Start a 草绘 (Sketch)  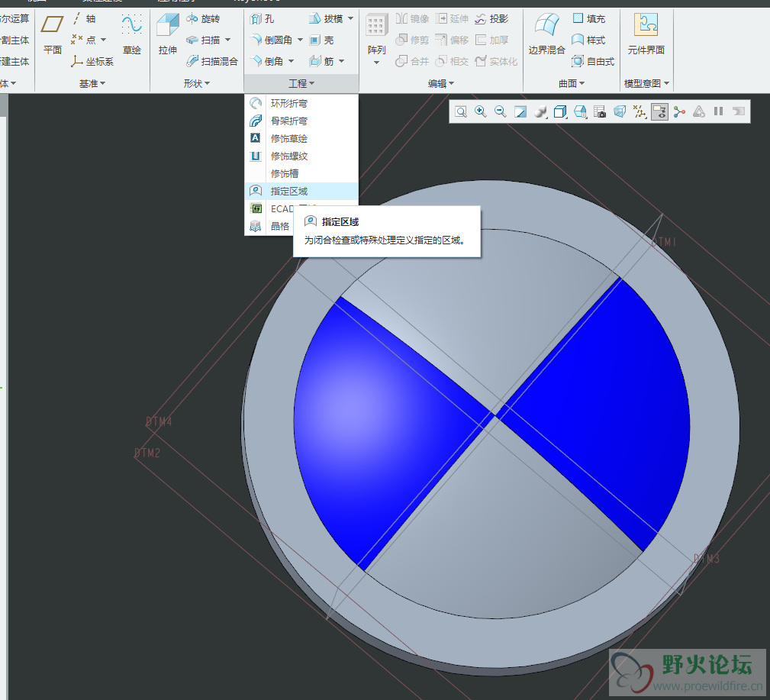click(131, 34)
